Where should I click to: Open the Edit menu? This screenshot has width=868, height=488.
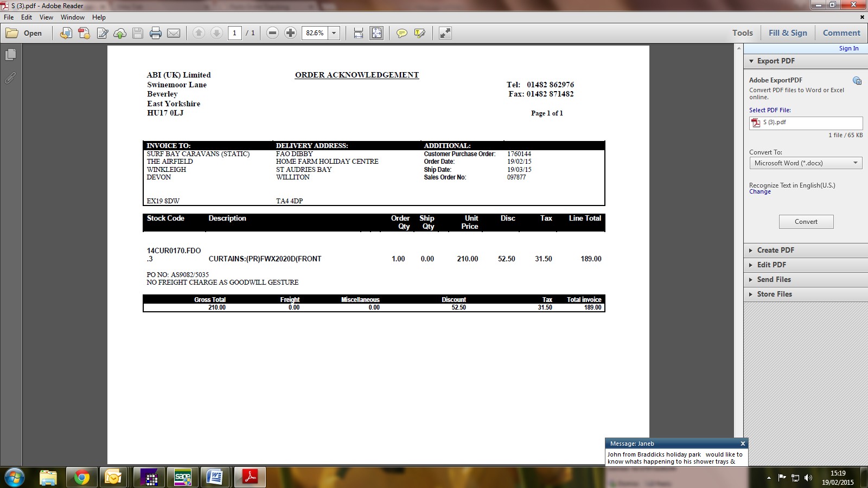pos(27,17)
